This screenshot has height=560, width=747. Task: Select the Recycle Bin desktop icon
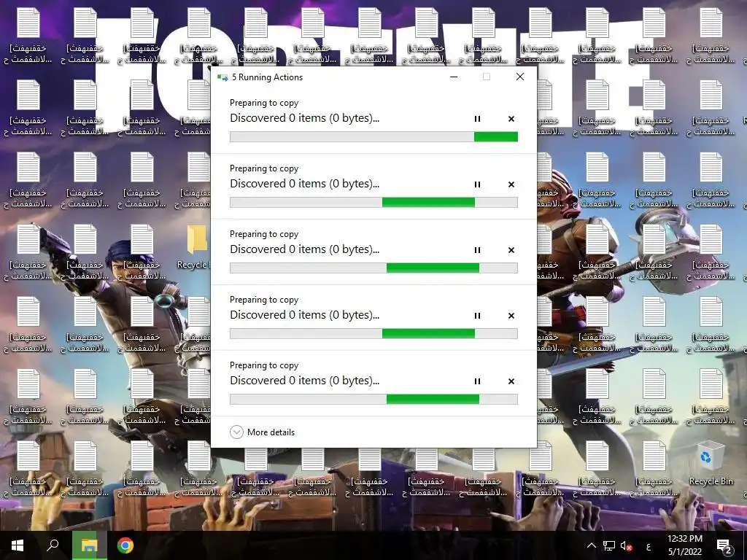pos(711,463)
